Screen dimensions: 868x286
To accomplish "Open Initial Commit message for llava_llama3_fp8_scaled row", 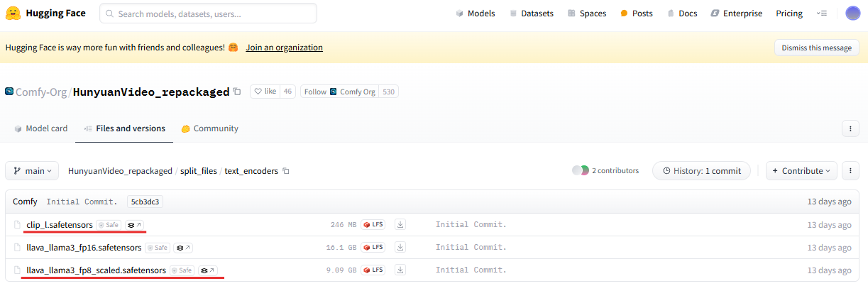I will pyautogui.click(x=471, y=270).
